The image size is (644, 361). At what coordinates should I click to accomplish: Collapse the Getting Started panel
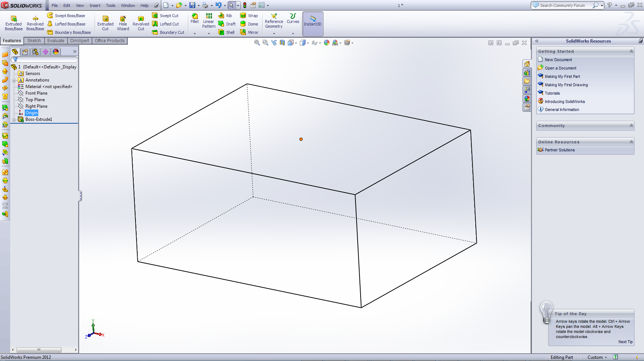tap(631, 51)
